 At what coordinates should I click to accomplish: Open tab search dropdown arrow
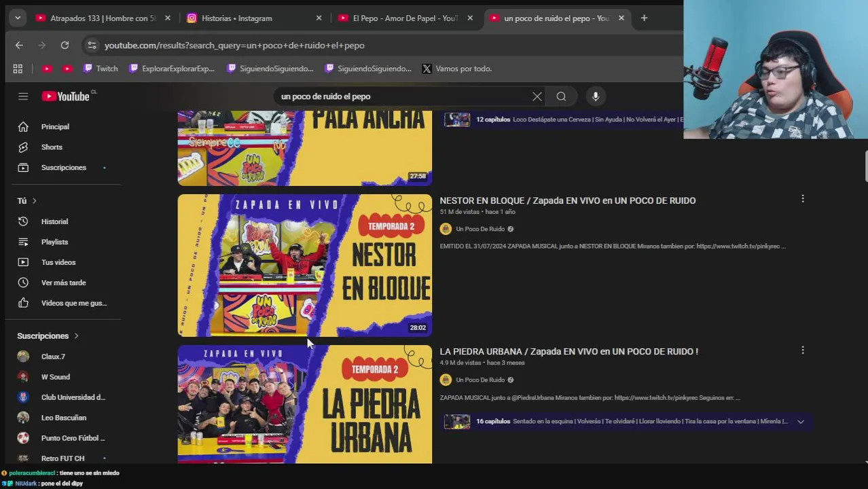pyautogui.click(x=18, y=18)
